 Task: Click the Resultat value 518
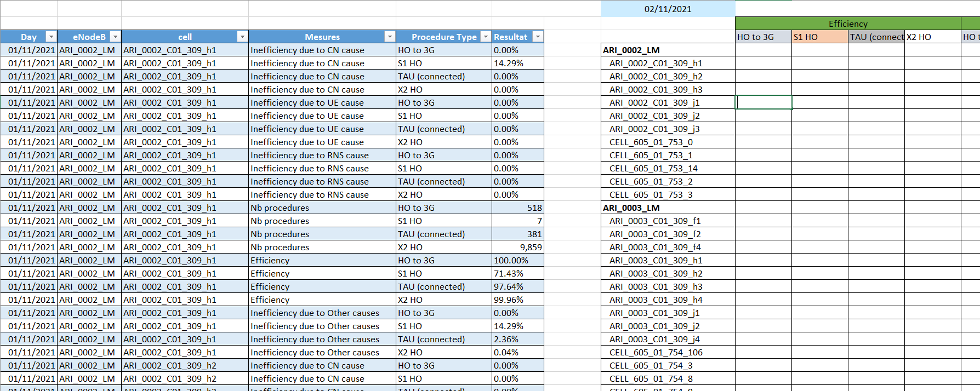click(x=518, y=208)
